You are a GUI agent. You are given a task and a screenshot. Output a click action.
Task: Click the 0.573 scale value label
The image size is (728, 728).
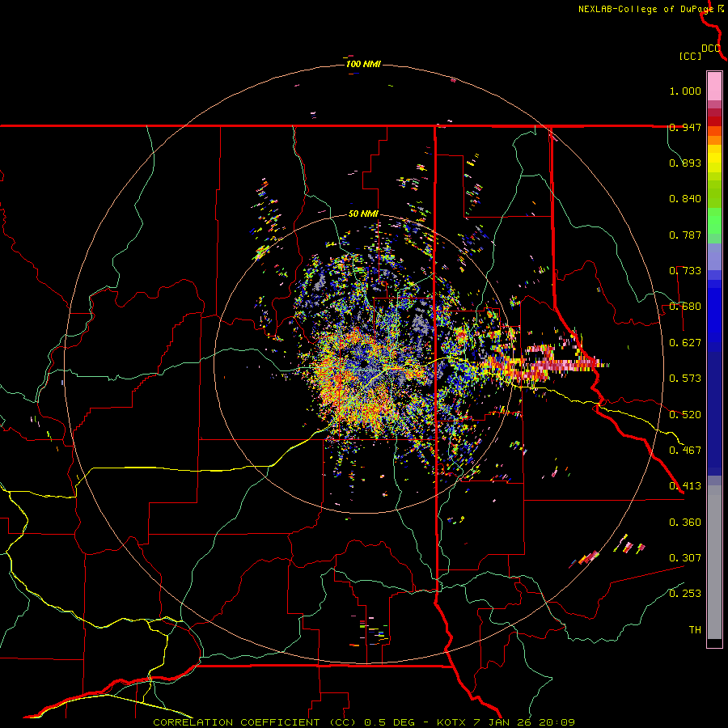coord(685,379)
